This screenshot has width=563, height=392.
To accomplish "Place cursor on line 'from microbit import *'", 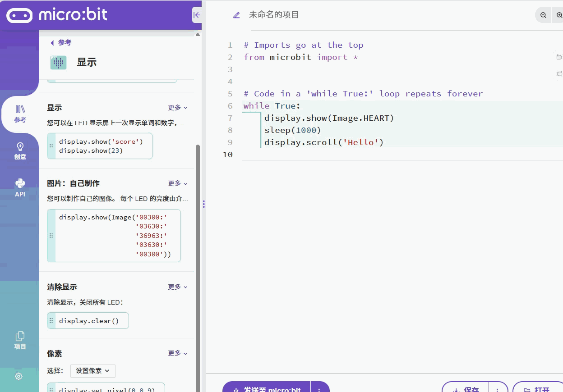I will pyautogui.click(x=301, y=57).
